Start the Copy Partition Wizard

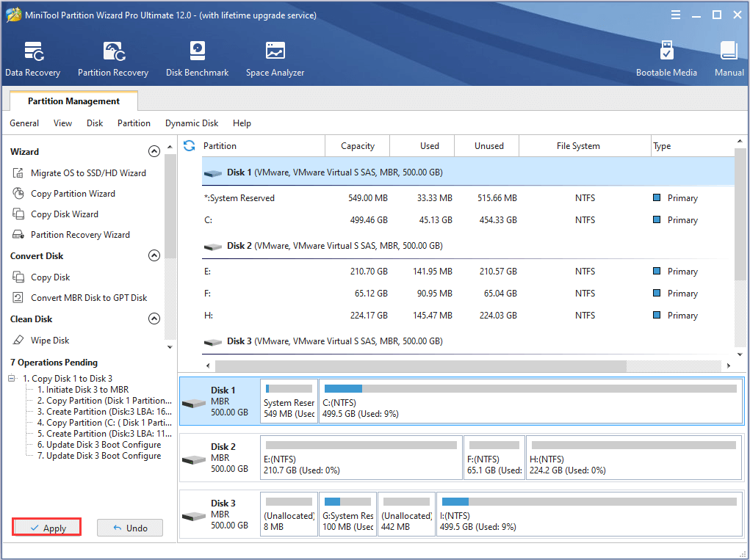tap(73, 194)
